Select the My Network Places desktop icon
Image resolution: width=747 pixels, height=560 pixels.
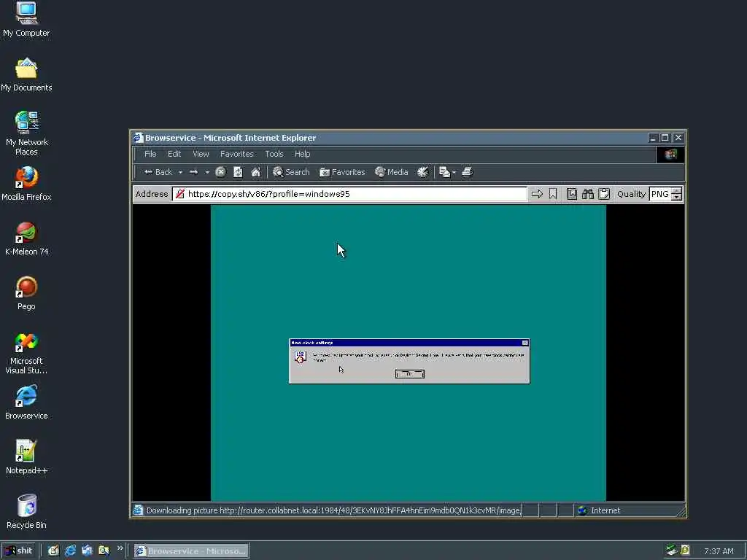coord(26,133)
